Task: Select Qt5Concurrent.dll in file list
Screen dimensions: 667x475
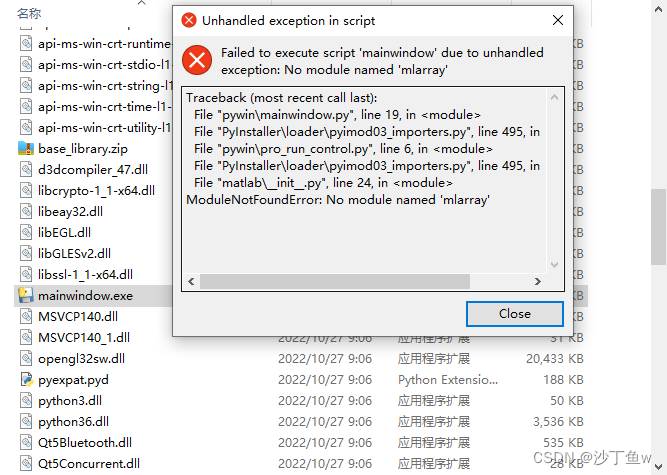Action: [x=88, y=463]
